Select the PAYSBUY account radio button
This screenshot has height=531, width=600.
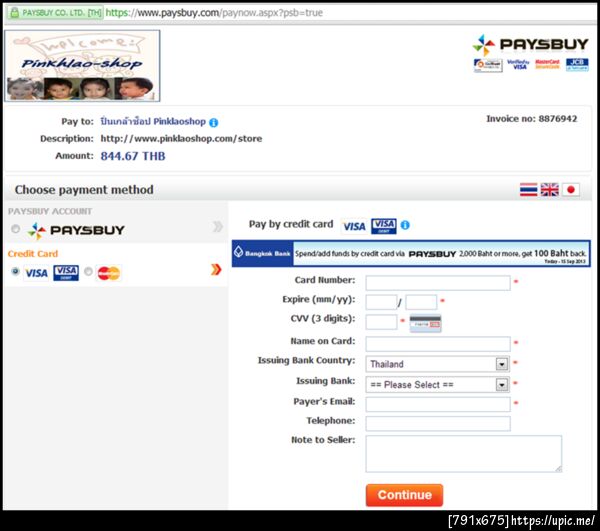click(x=16, y=229)
